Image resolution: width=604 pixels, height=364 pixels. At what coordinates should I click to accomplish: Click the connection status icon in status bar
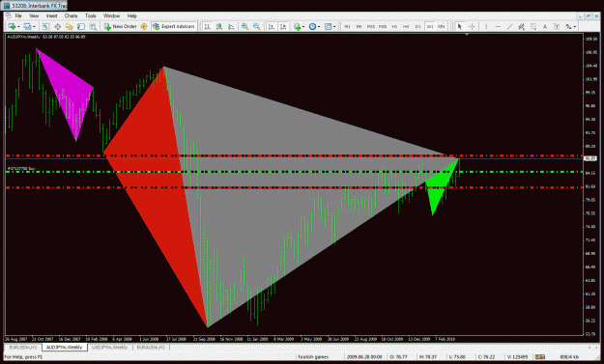(x=540, y=357)
